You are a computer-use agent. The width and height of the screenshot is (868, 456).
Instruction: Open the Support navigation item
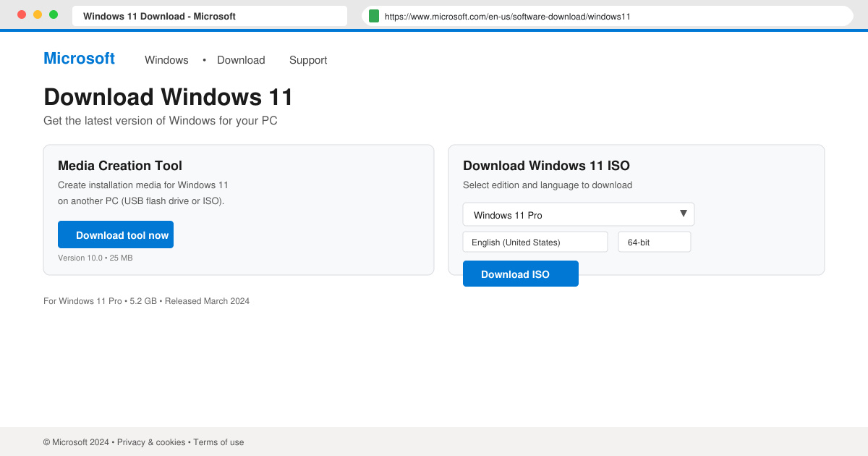[308, 60]
